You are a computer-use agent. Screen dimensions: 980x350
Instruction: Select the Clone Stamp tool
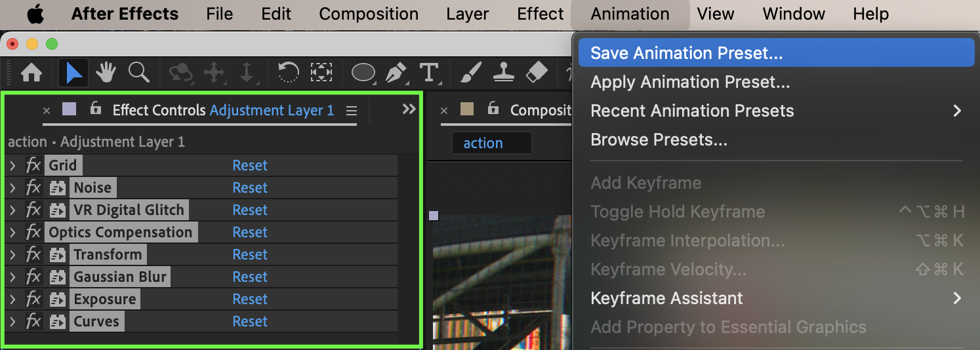(x=504, y=72)
